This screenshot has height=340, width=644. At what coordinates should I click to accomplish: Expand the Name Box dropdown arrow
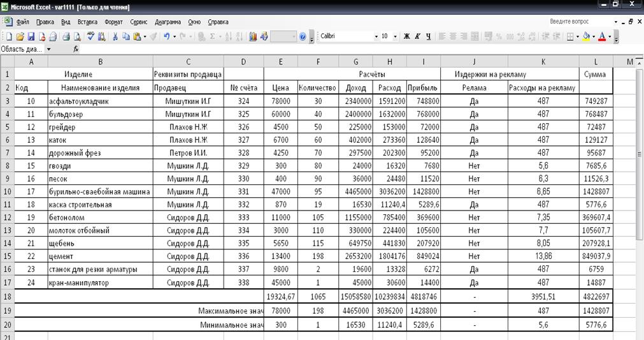click(48, 49)
